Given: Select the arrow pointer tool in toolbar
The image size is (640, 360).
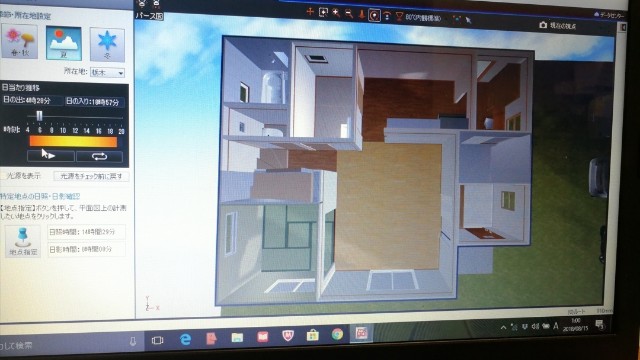Looking at the screenshot, I should (x=468, y=20).
